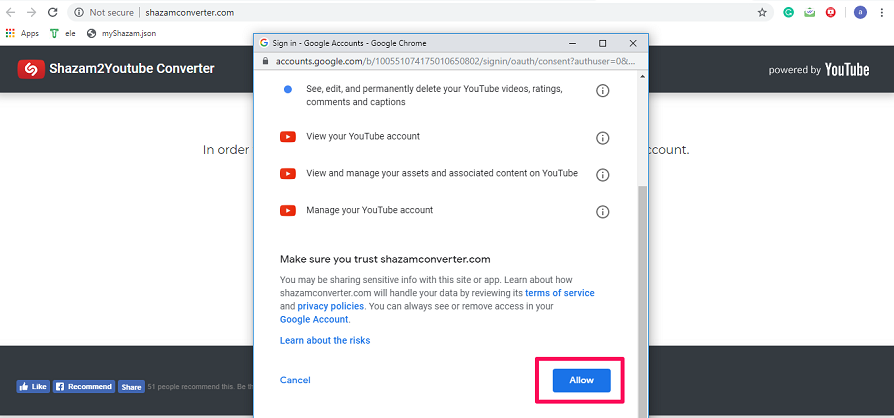Open the red extension icon in toolbar

831,12
